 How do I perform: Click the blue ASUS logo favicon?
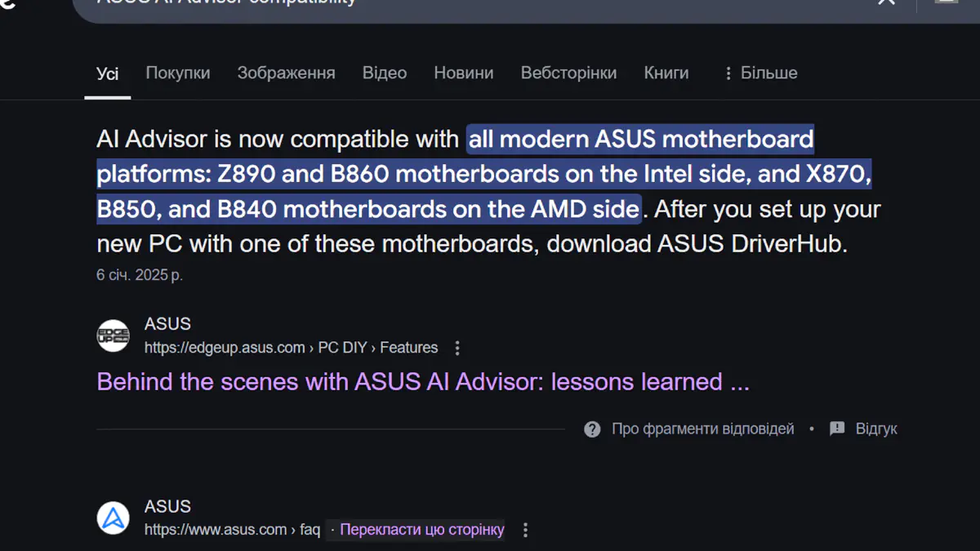(x=113, y=518)
